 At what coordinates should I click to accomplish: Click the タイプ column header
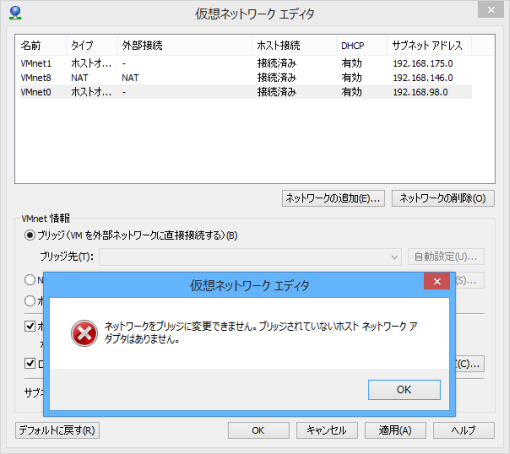click(92, 45)
